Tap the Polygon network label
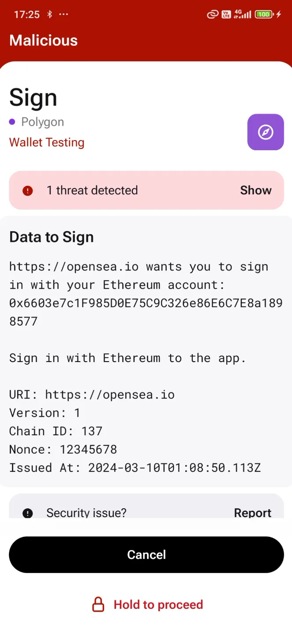This screenshot has height=644, width=292. [x=43, y=122]
